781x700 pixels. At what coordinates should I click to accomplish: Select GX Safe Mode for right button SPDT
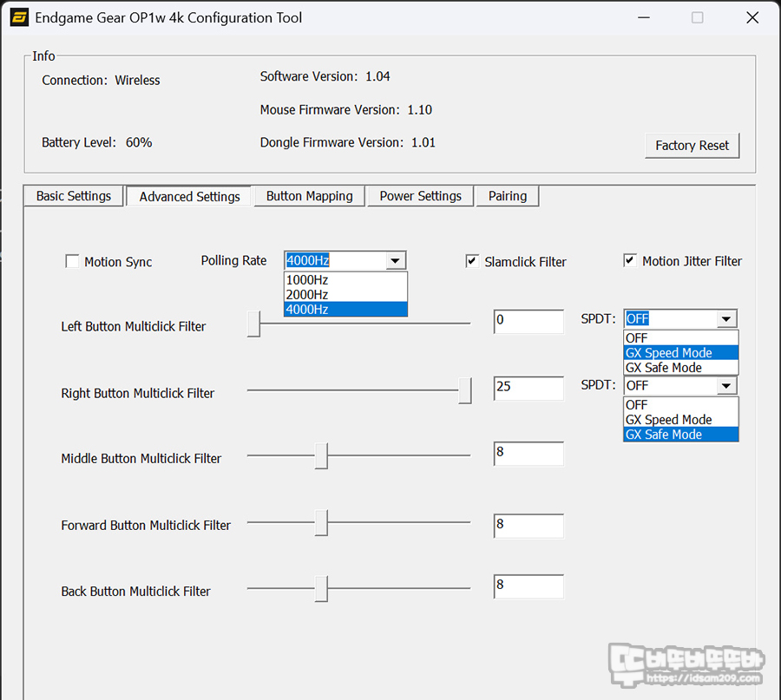[681, 435]
